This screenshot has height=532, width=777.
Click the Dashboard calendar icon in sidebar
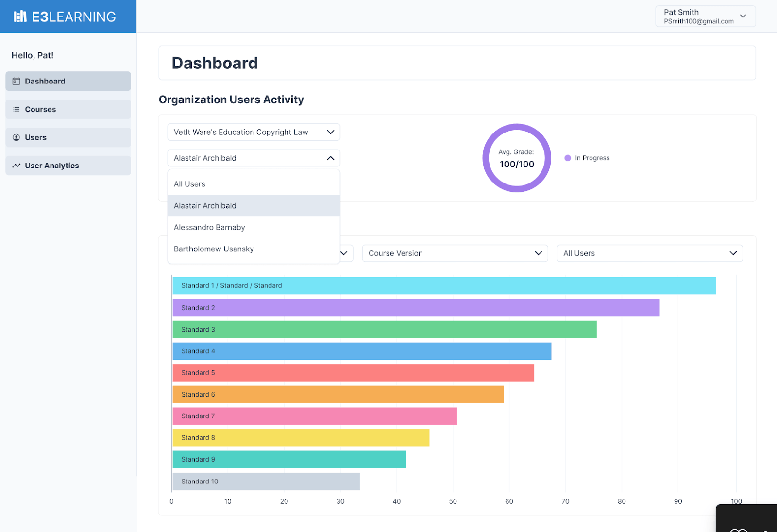tap(16, 82)
